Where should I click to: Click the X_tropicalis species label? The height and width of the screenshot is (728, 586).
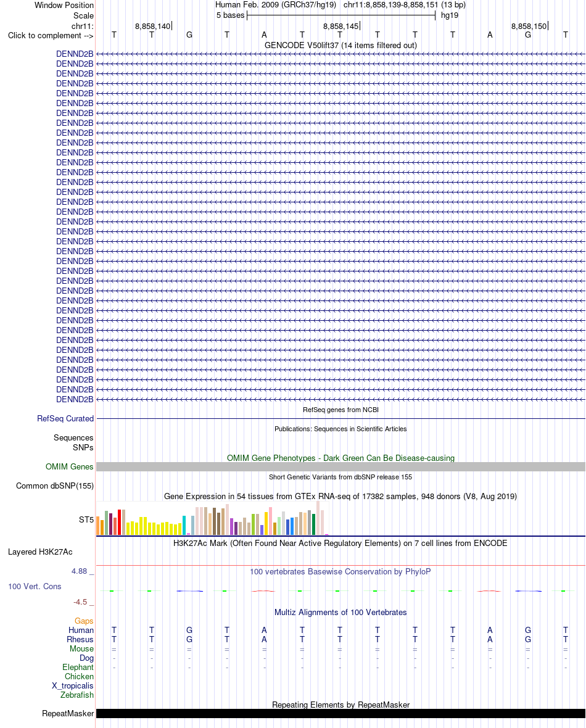click(73, 686)
